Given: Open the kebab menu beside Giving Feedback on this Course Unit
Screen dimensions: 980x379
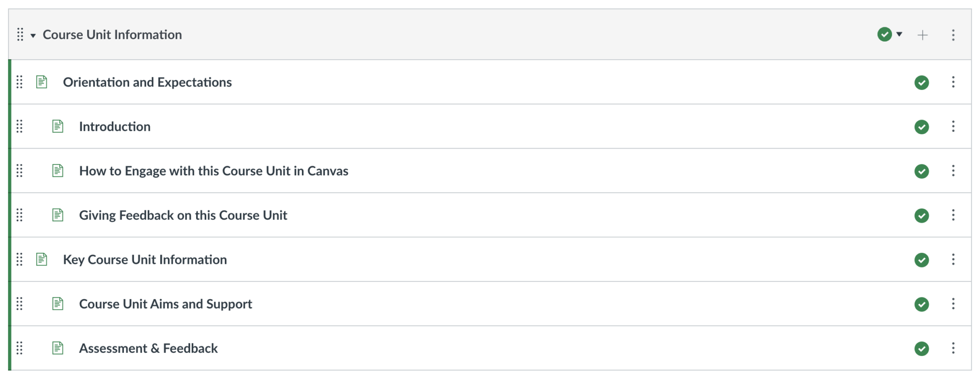Looking at the screenshot, I should pyautogui.click(x=953, y=215).
